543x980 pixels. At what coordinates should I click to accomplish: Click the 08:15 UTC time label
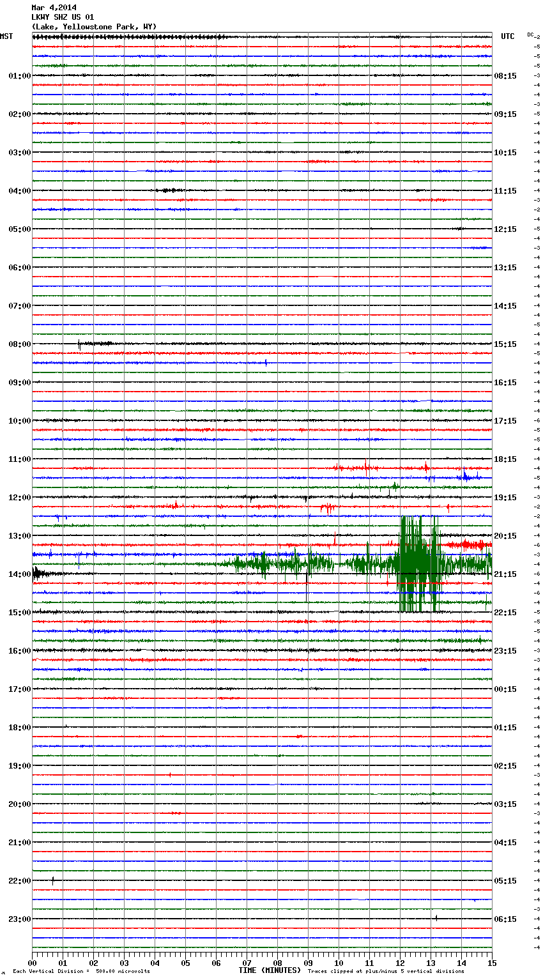[x=505, y=76]
